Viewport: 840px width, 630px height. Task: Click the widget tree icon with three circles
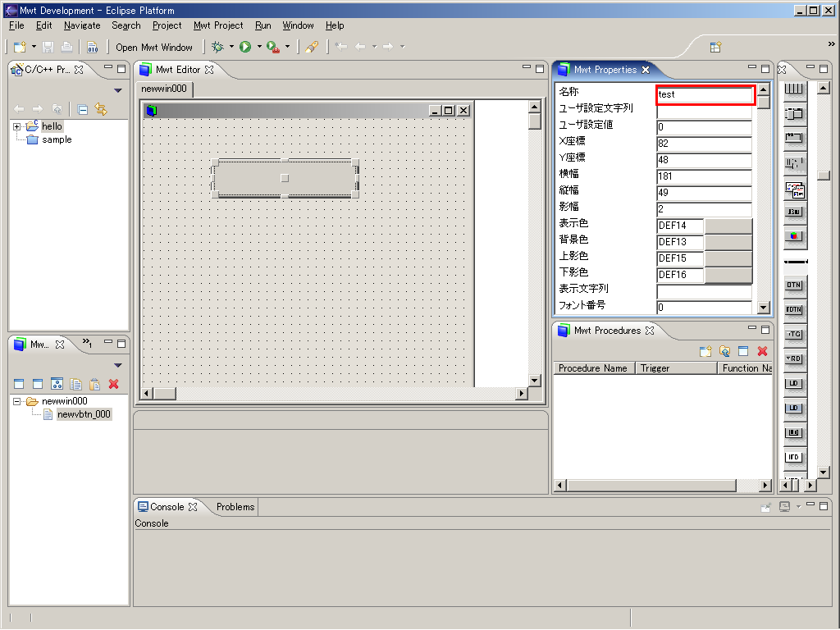[x=57, y=384]
